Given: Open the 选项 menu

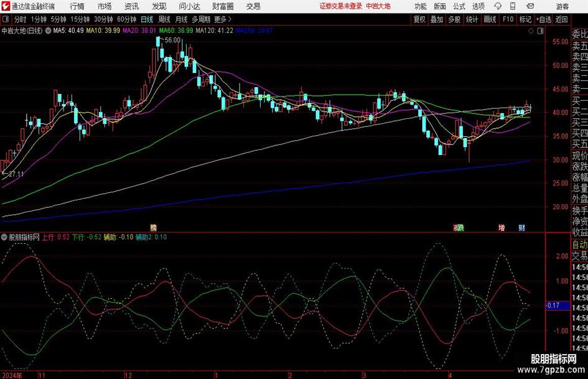Looking at the screenshot, I should 478,6.
